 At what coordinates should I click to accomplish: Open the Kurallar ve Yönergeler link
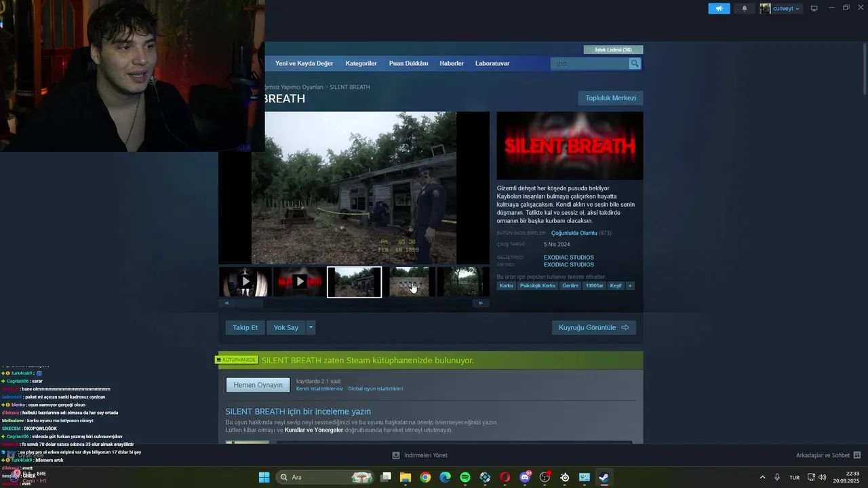313,430
